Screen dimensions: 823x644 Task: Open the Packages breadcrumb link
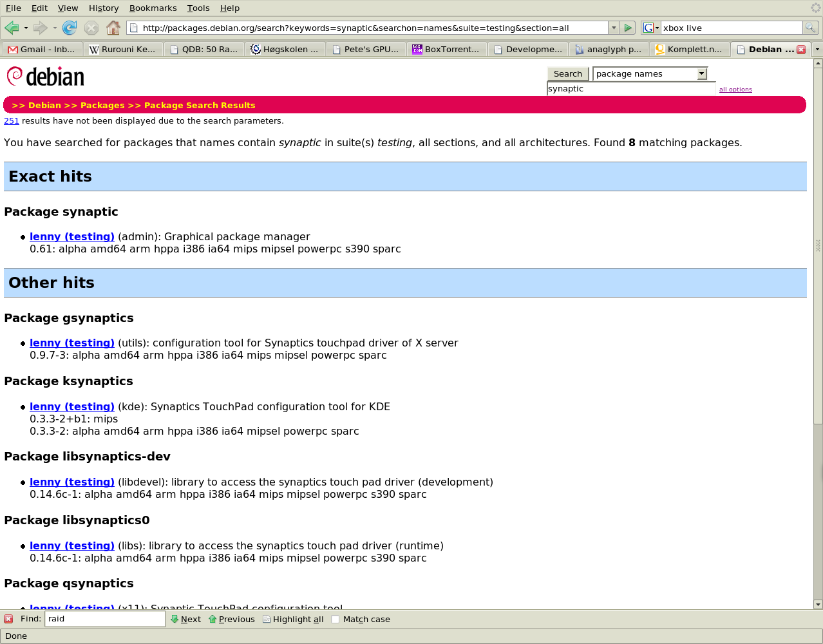click(x=102, y=105)
